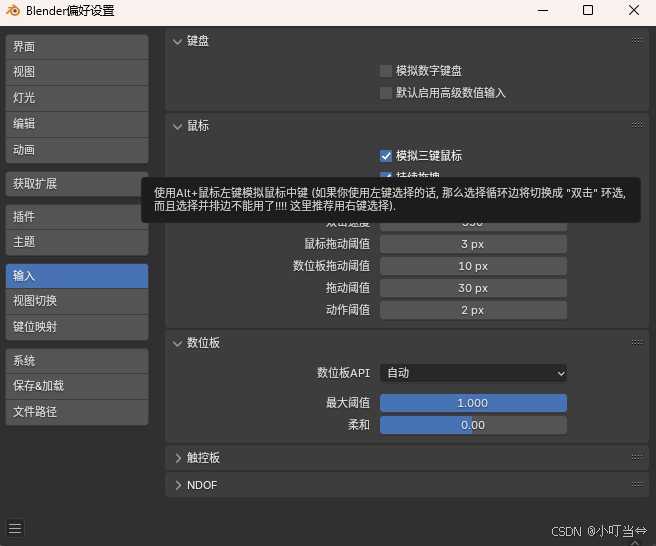Adjust the 最大阈值 slider
This screenshot has width=656, height=546.
tap(473, 403)
